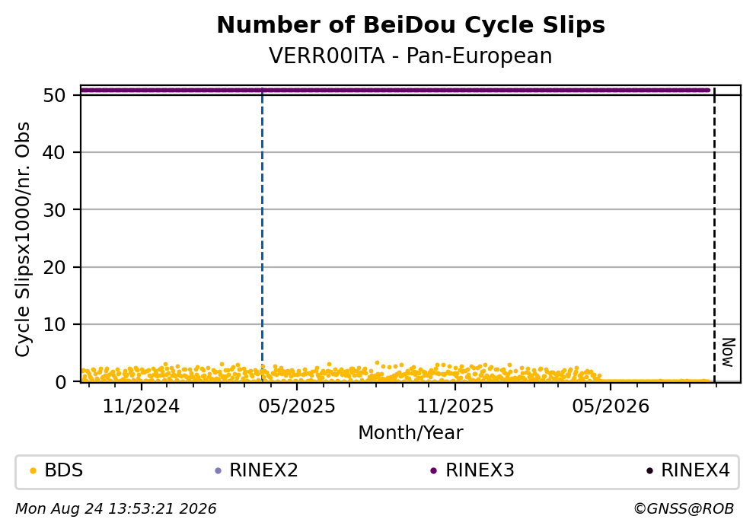The width and height of the screenshot is (756, 532).
Task: Select the RINEX3 legend label
Action: [480, 470]
